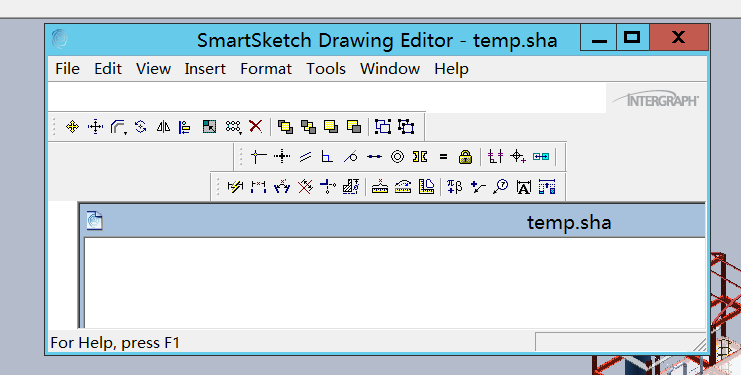Viewport: 741px width, 375px height.
Task: Click the temp.sha child window title bar
Action: click(392, 221)
